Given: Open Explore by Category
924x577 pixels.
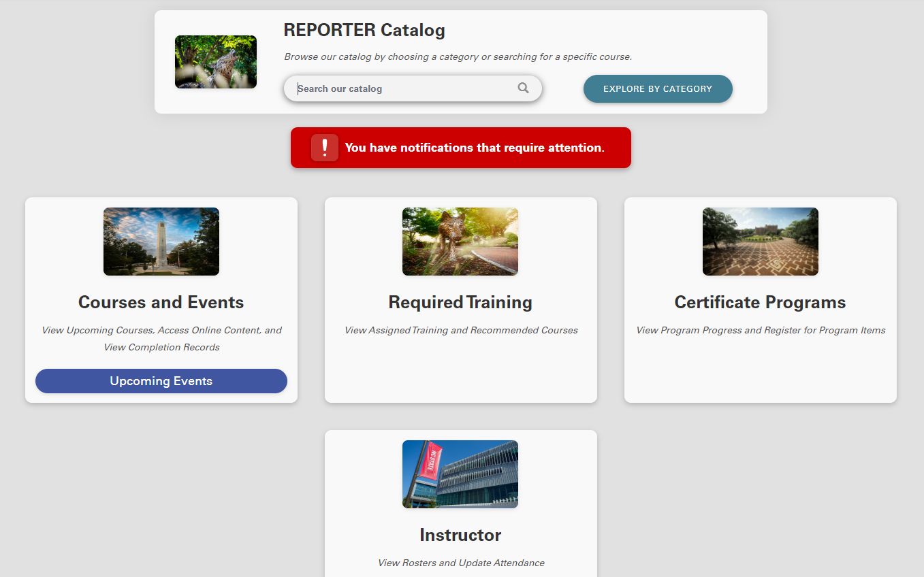Looking at the screenshot, I should (x=658, y=88).
